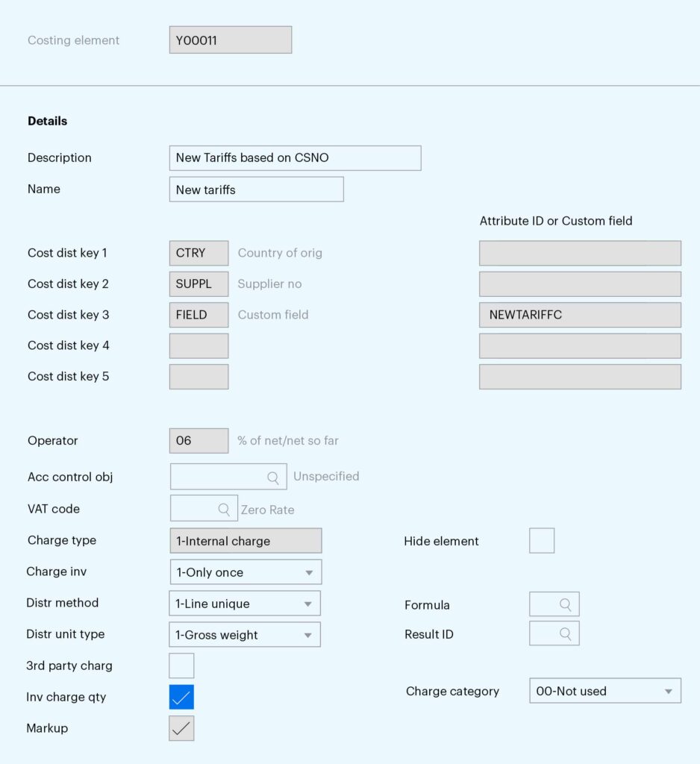This screenshot has width=700, height=764.
Task: Open the Charge category dropdown
Action: pos(605,690)
